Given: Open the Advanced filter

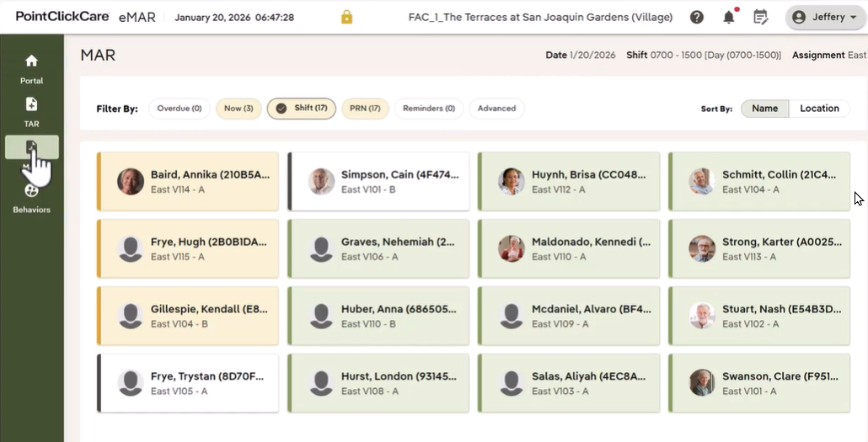Looking at the screenshot, I should pyautogui.click(x=496, y=109).
